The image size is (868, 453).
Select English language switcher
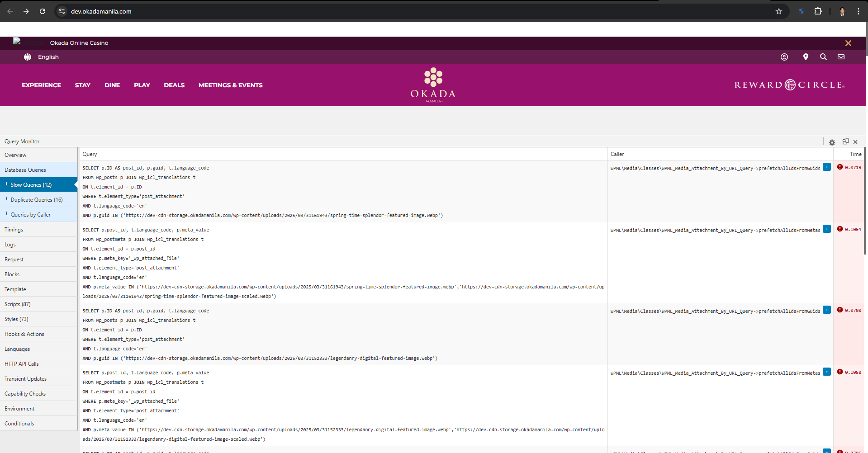coord(48,57)
